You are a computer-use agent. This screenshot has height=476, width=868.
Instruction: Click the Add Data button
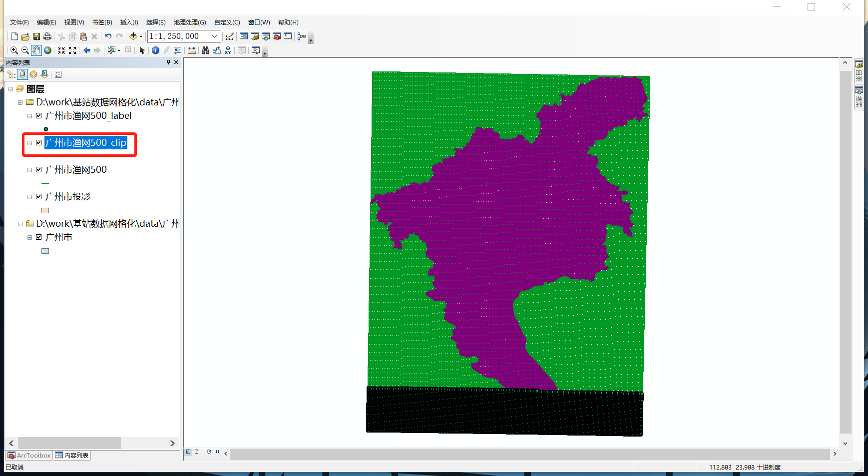tap(133, 36)
